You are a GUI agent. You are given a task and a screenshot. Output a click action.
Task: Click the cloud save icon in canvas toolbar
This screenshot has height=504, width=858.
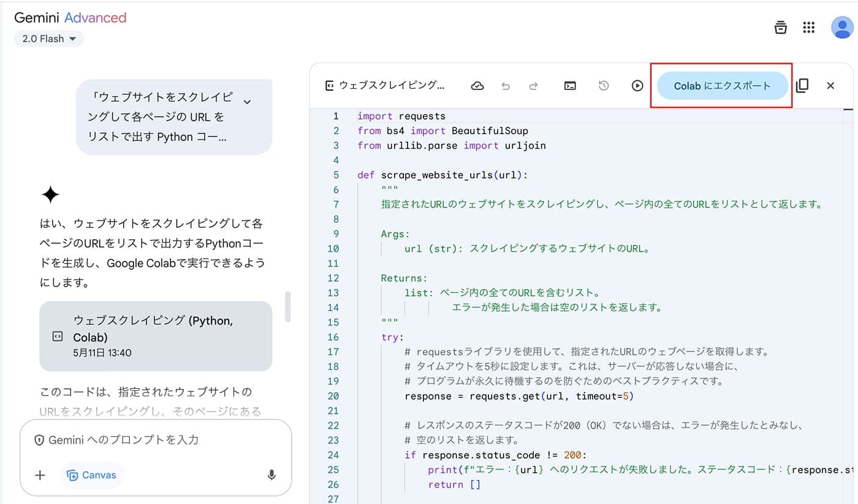pos(477,86)
